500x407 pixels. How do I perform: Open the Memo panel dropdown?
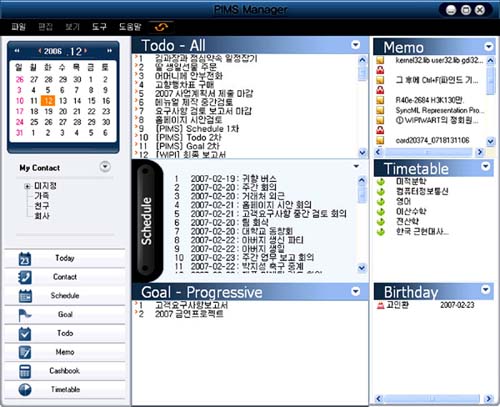(x=489, y=46)
